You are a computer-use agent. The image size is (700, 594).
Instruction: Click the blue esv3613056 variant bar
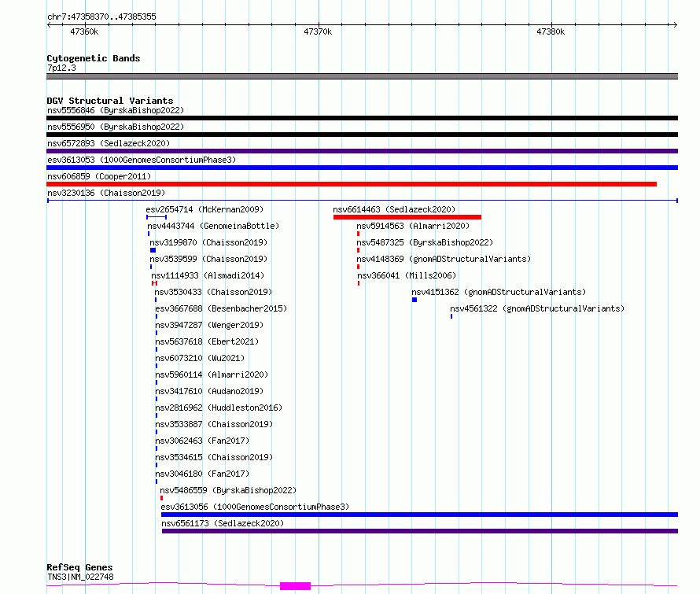tap(420, 515)
